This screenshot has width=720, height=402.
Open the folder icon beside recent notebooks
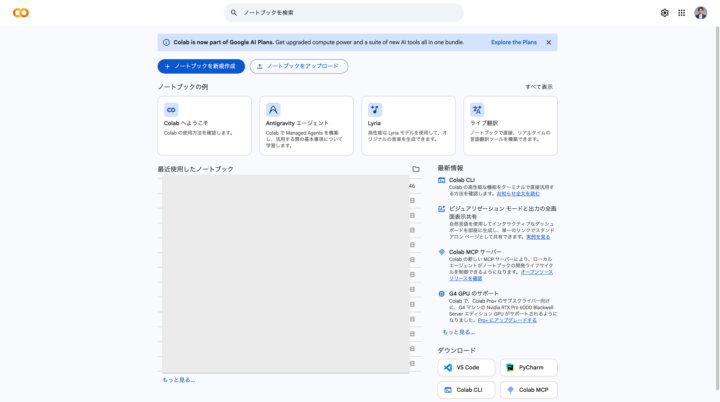pyautogui.click(x=416, y=169)
